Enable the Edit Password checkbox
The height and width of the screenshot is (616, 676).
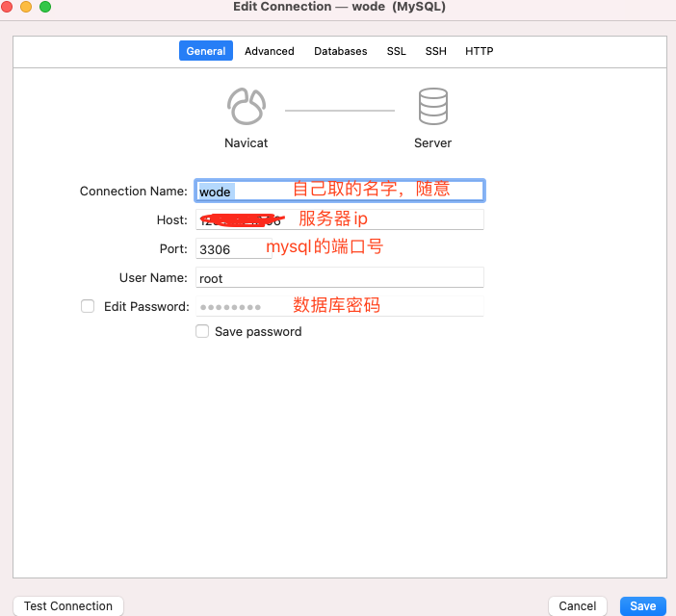pos(88,306)
